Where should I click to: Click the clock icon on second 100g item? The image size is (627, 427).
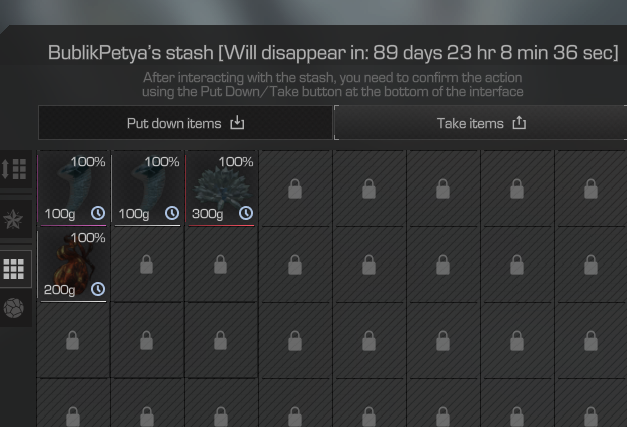[x=172, y=213]
